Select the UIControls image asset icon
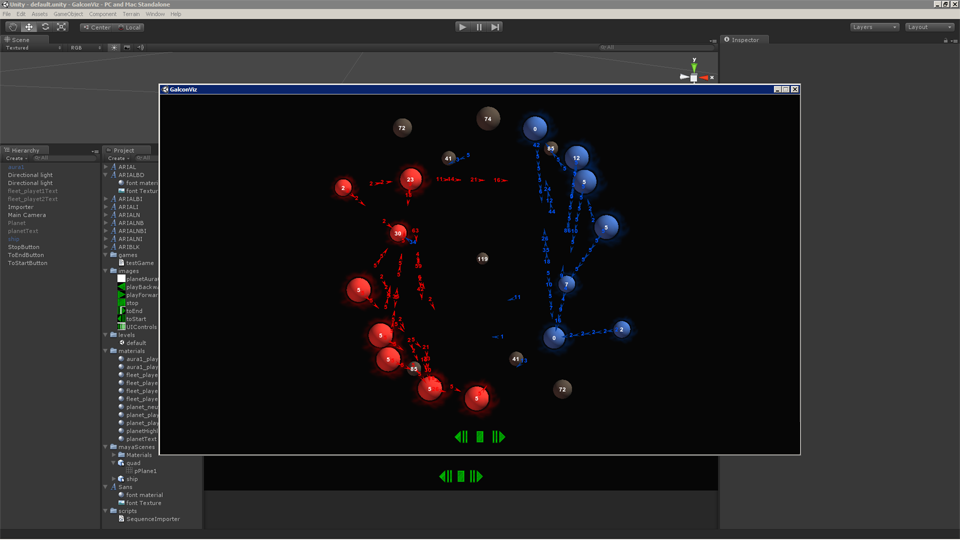Screen dimensions: 960x540 121,326
